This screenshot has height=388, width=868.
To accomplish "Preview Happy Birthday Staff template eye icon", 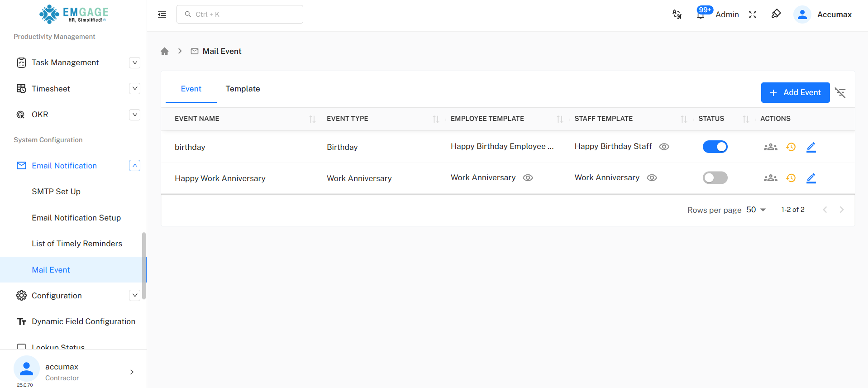I will (664, 147).
